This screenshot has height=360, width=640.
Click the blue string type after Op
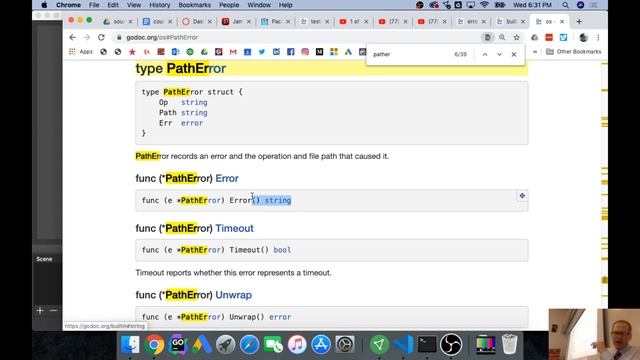click(x=194, y=102)
